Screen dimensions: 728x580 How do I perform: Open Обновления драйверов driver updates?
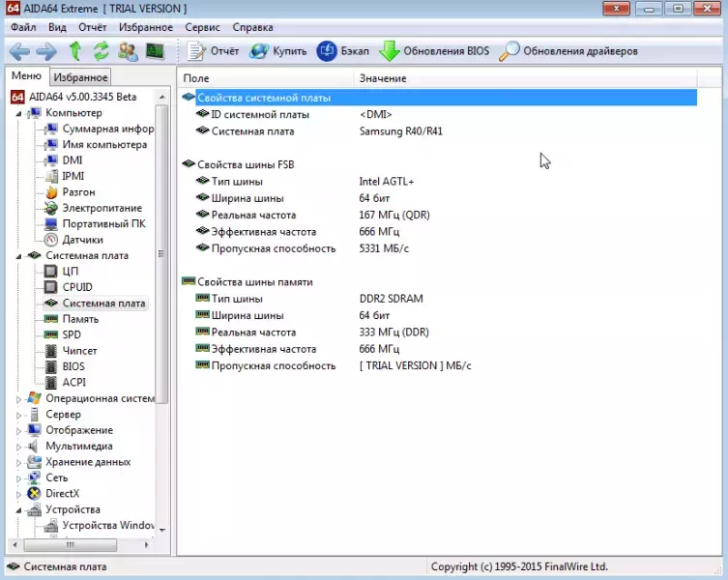pyautogui.click(x=568, y=51)
